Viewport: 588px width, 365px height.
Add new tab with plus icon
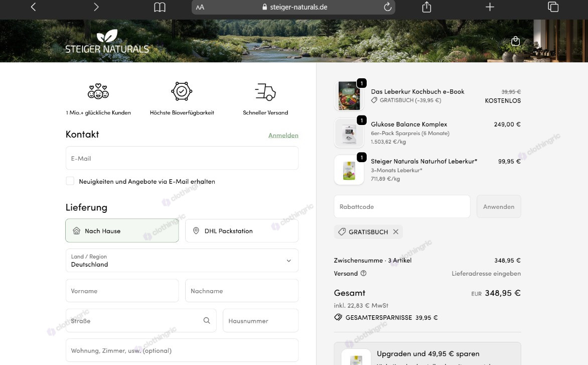coord(490,7)
